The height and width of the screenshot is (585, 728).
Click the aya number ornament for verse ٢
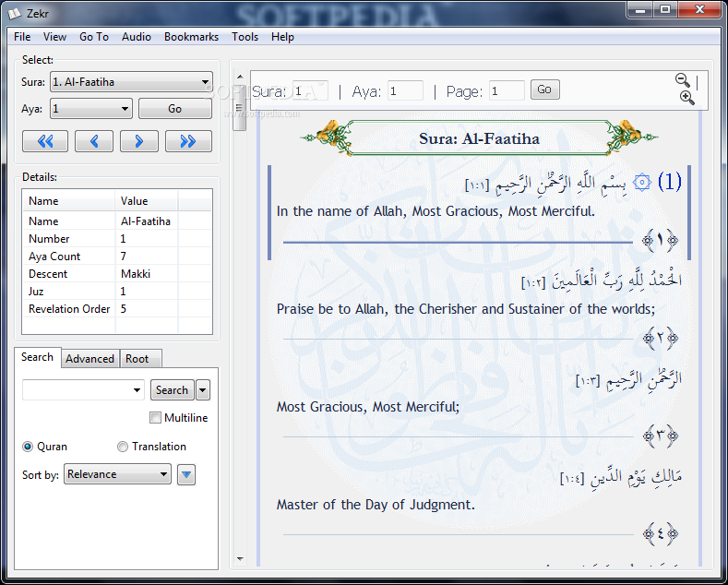click(x=660, y=338)
